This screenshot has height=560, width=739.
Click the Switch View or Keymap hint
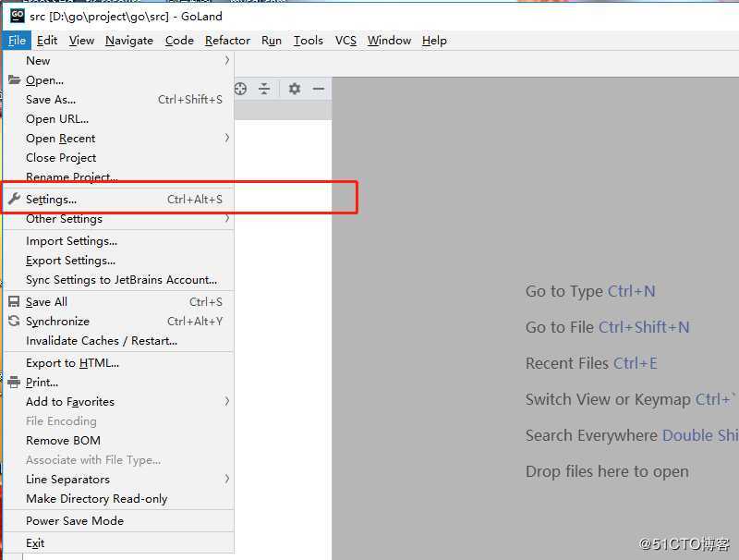click(x=631, y=399)
